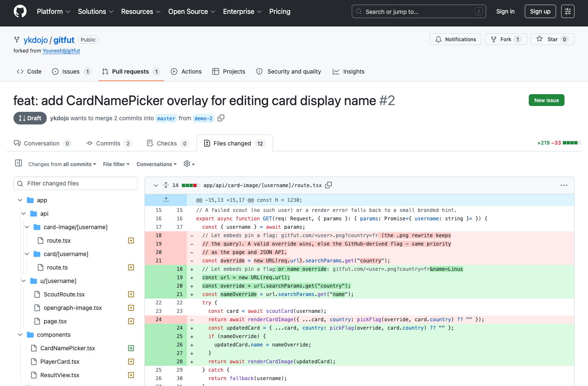This screenshot has height=386, width=588.
Task: Expand the Enterprise menu
Action: [x=242, y=11]
